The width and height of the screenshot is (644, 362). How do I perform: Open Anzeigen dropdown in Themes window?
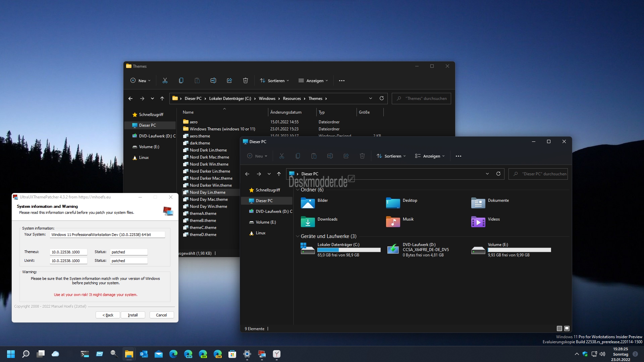click(x=313, y=80)
